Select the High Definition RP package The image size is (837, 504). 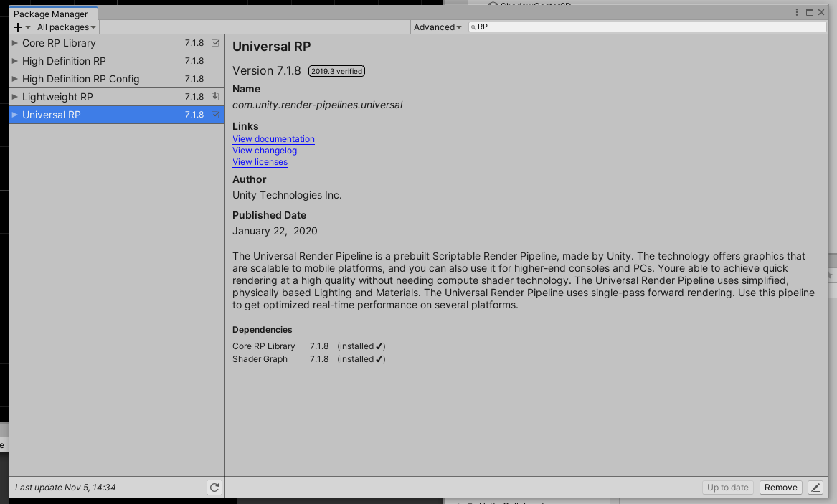pyautogui.click(x=117, y=61)
